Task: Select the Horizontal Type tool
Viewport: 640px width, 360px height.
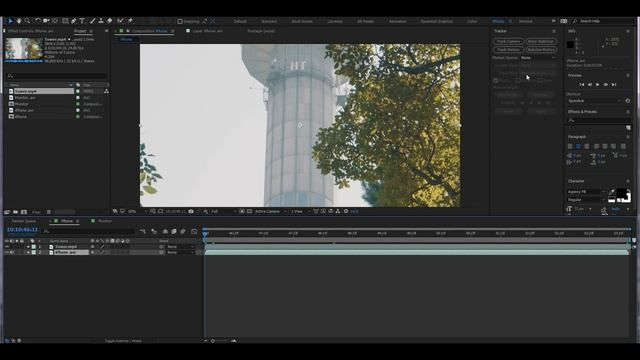Action: pos(82,21)
